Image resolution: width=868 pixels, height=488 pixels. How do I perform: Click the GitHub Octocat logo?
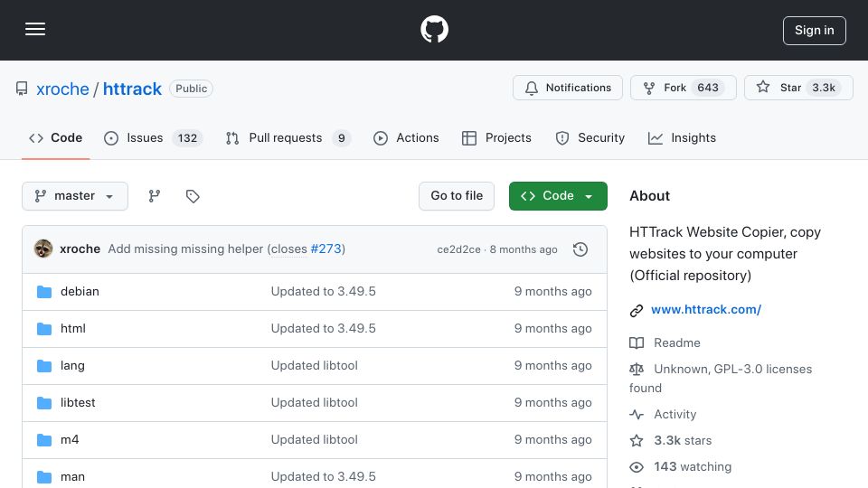point(434,29)
